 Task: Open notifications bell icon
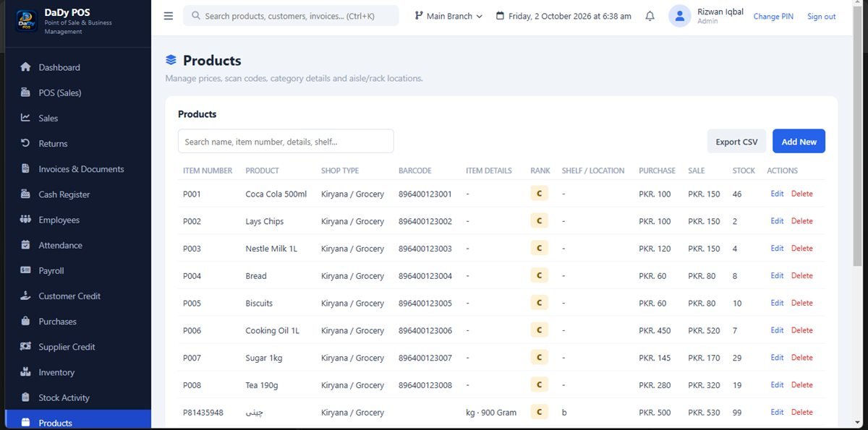tap(650, 16)
